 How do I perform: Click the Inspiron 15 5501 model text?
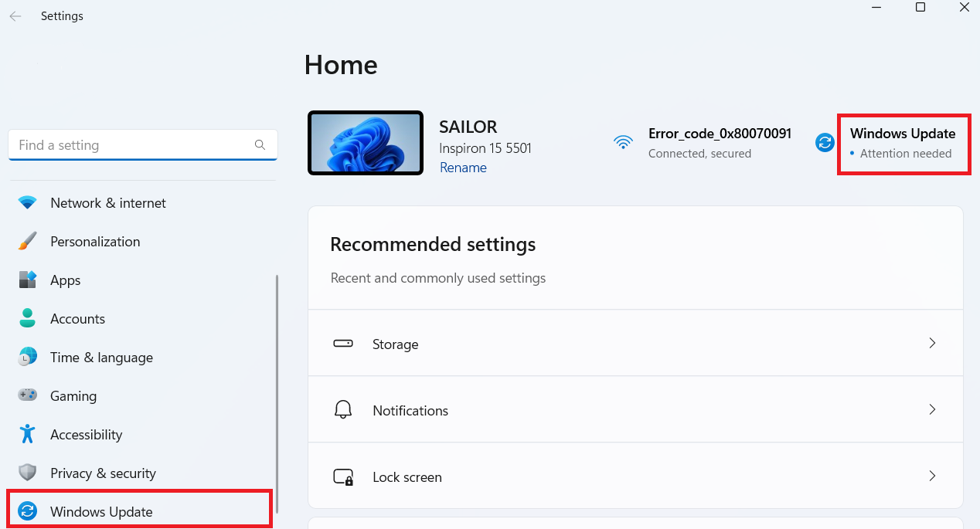(485, 148)
